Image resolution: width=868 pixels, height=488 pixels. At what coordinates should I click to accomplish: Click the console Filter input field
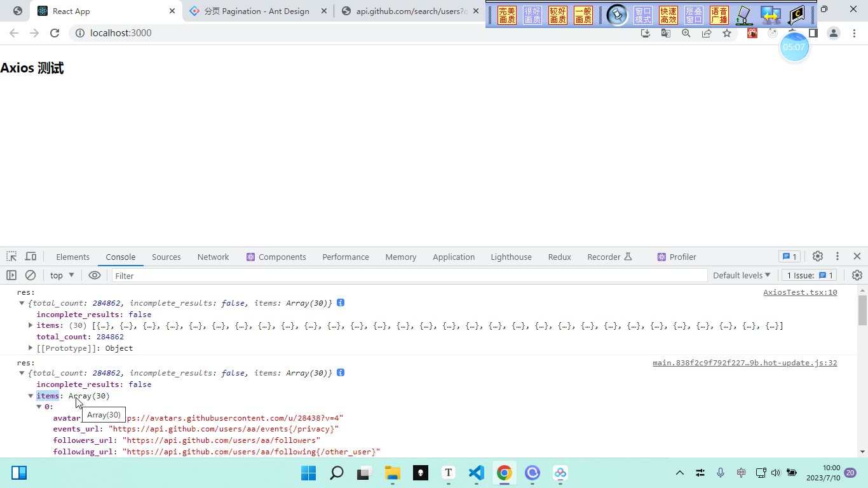tap(409, 275)
